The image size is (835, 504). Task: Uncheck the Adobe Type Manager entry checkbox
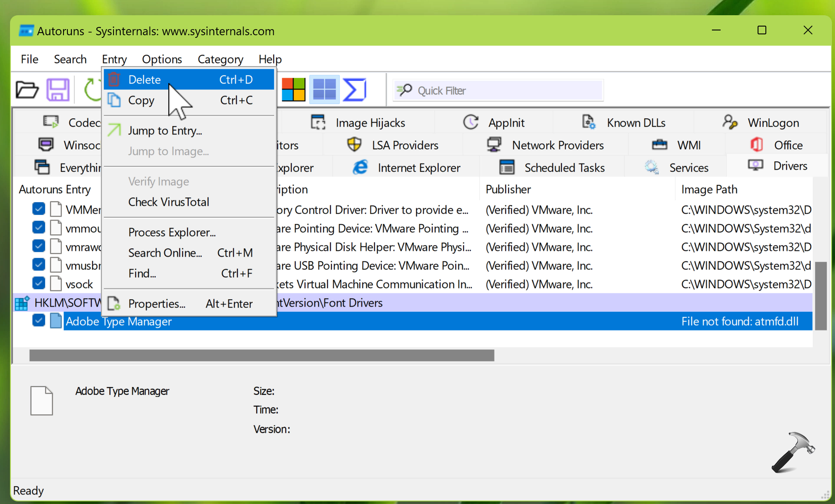pos(39,321)
